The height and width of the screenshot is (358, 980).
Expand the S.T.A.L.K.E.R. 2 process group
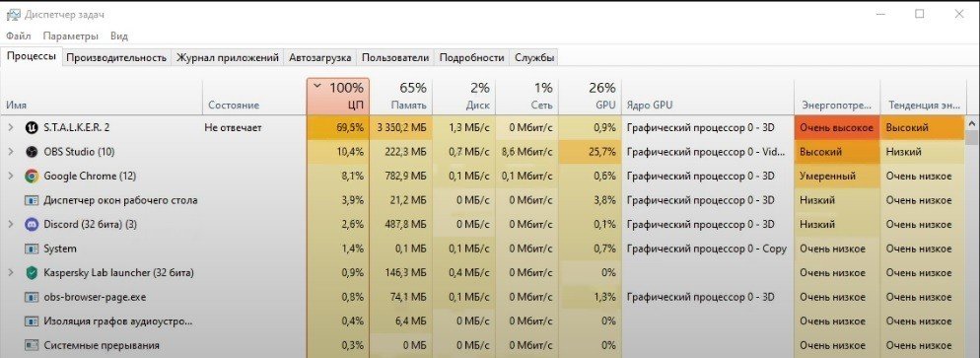pyautogui.click(x=10, y=127)
